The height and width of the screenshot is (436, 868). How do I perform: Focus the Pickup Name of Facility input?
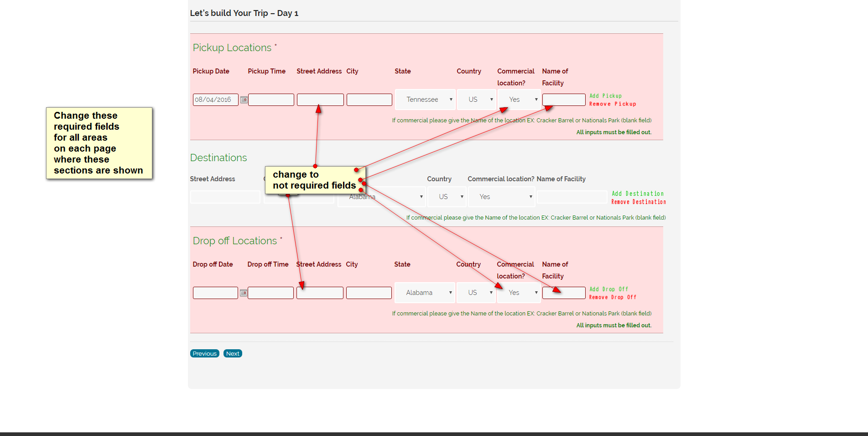[x=564, y=100]
